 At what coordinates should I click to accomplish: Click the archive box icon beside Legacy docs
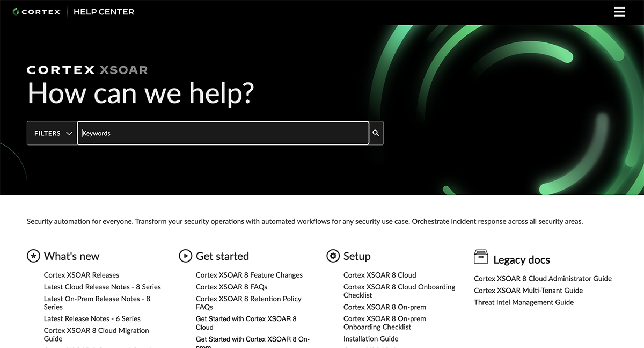point(481,257)
